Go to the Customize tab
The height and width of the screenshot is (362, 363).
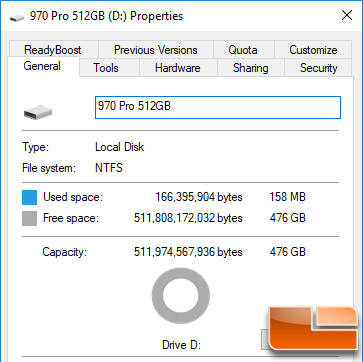tap(313, 49)
